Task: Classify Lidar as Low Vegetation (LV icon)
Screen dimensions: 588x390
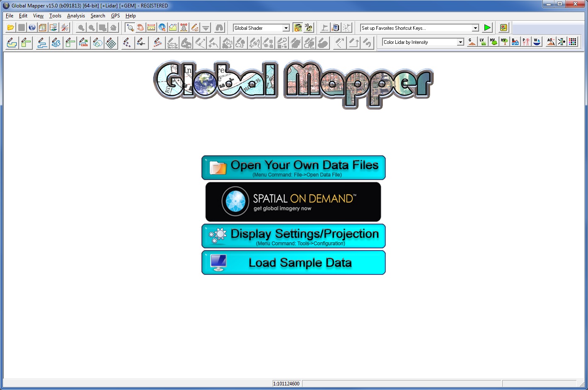Action: tap(482, 42)
